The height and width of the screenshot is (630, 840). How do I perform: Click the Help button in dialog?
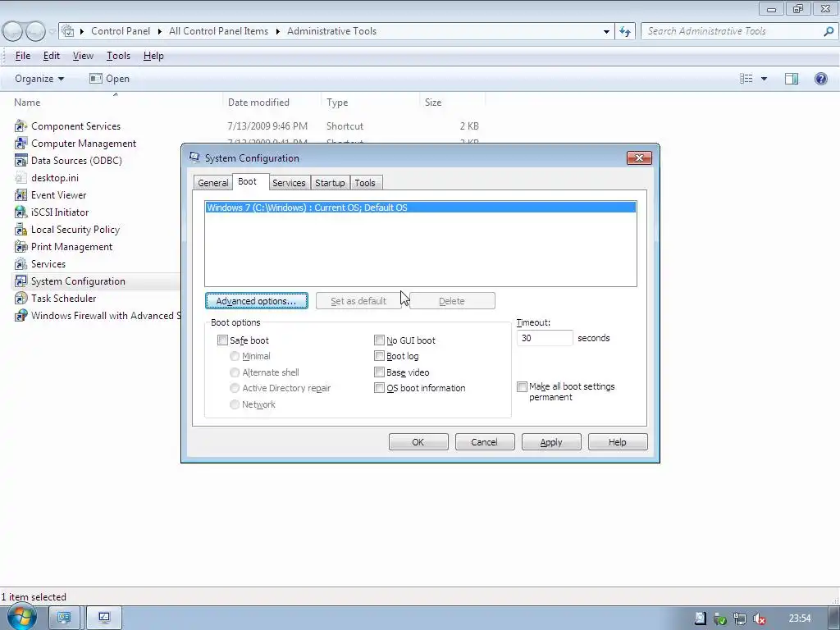pyautogui.click(x=618, y=442)
